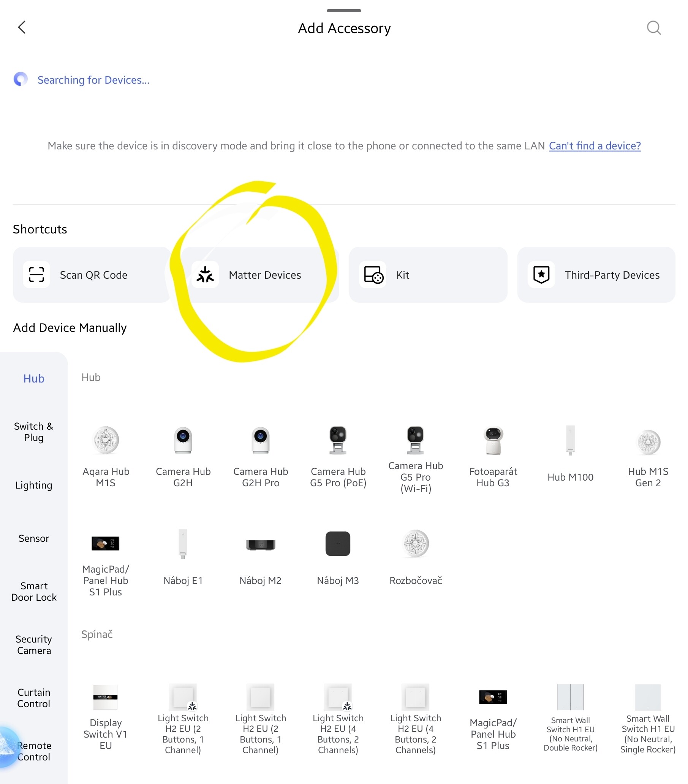
Task: Select Fotoaparát Hub G3 device
Action: [492, 455]
